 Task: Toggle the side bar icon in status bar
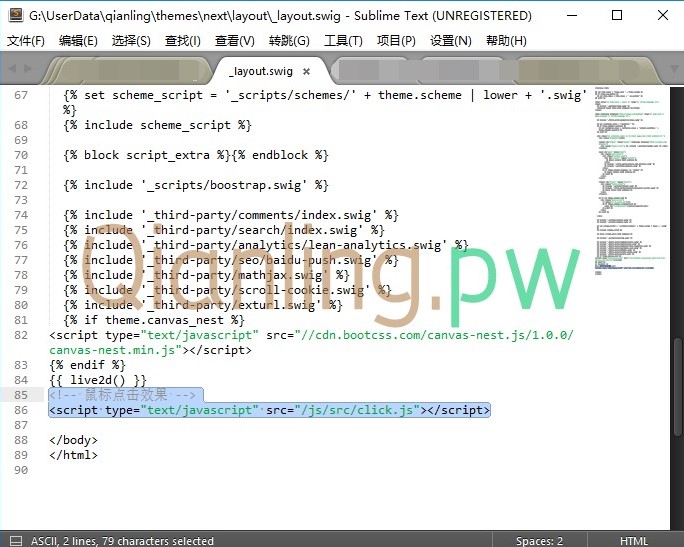(16, 541)
